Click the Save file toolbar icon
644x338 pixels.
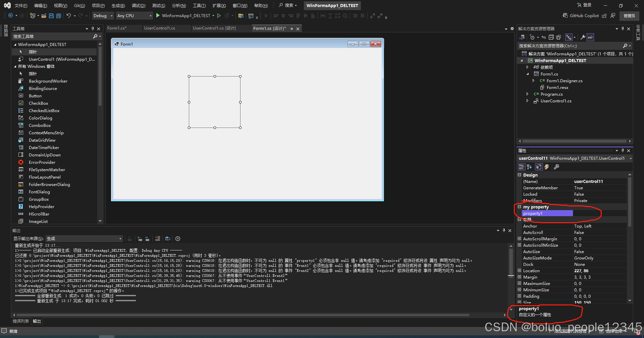coord(51,16)
